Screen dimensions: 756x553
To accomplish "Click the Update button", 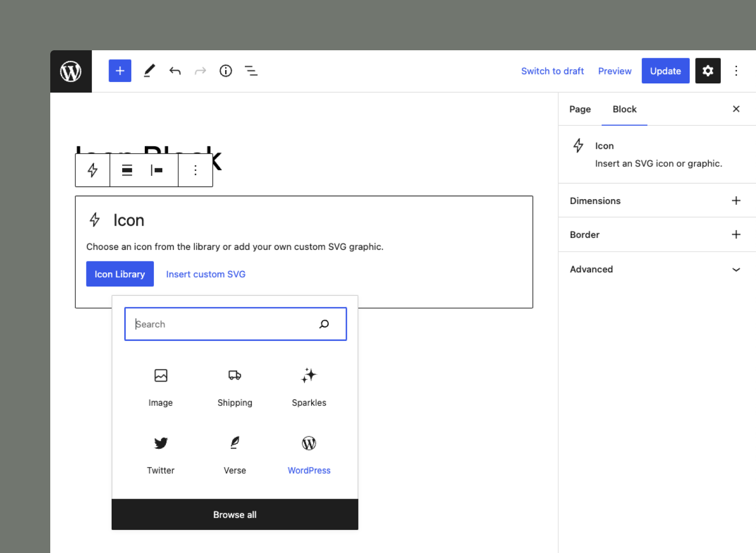I will click(x=666, y=71).
